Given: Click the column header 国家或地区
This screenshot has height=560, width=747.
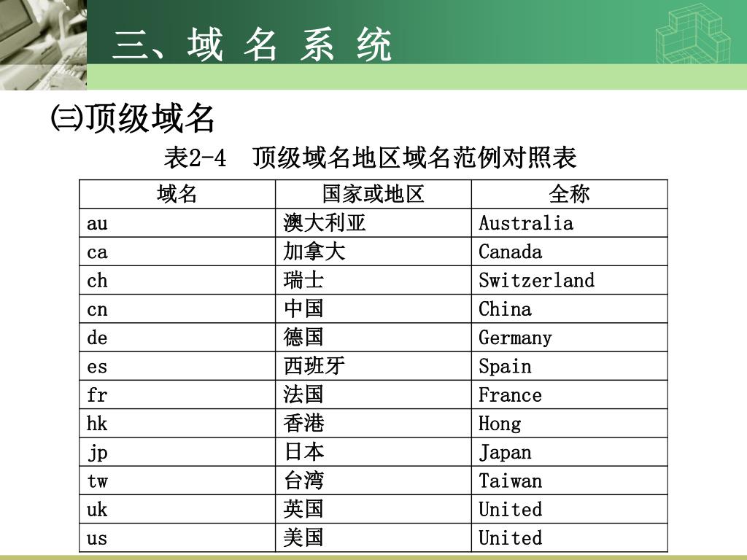Looking at the screenshot, I should pyautogui.click(x=373, y=194).
